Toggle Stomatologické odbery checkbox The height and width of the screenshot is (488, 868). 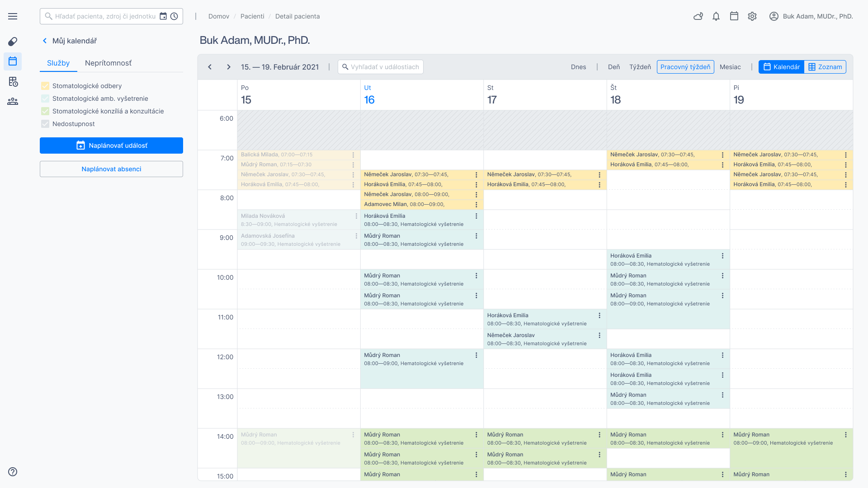click(45, 86)
